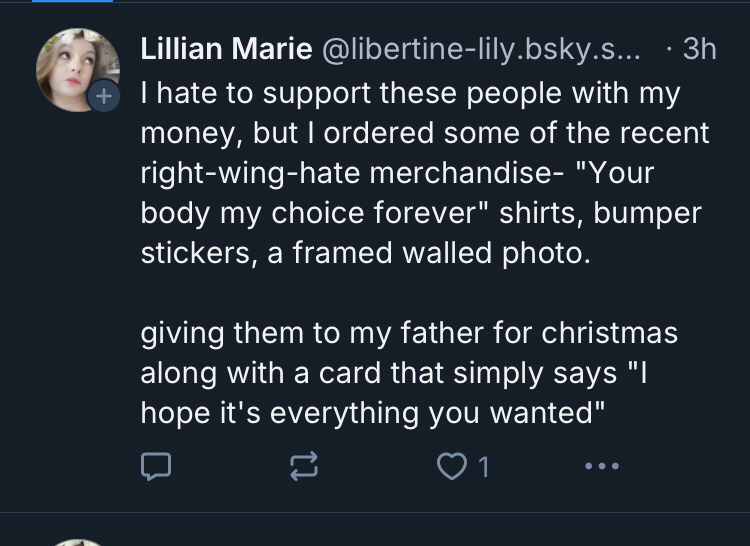
Task: Click the display name Lillian Marie
Action: tap(227, 48)
